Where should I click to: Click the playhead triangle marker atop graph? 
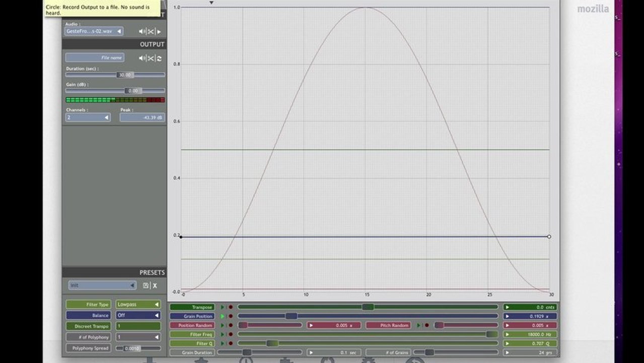coord(211,3)
